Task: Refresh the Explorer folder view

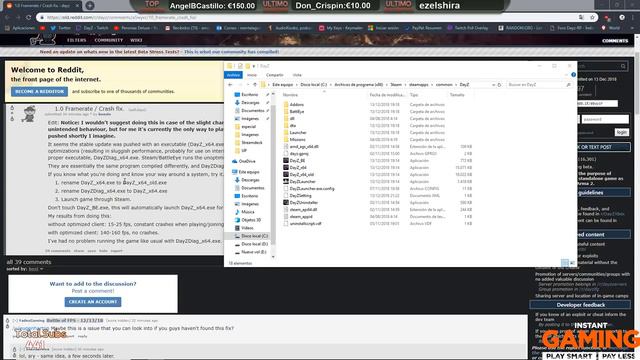Action: point(499,85)
